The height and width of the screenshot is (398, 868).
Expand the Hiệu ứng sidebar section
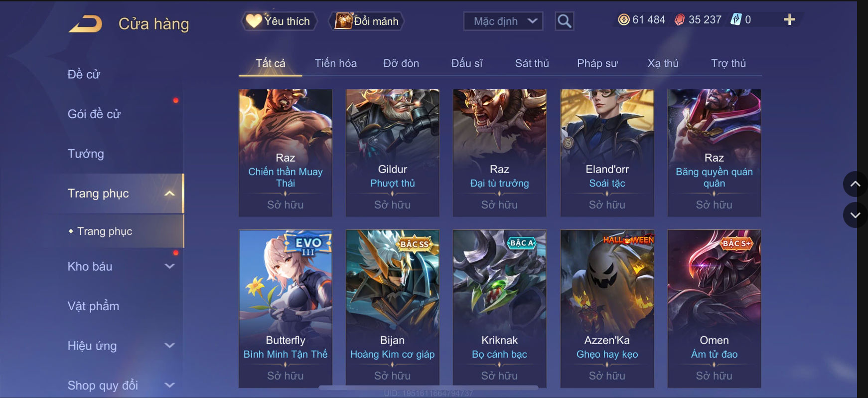tap(169, 345)
